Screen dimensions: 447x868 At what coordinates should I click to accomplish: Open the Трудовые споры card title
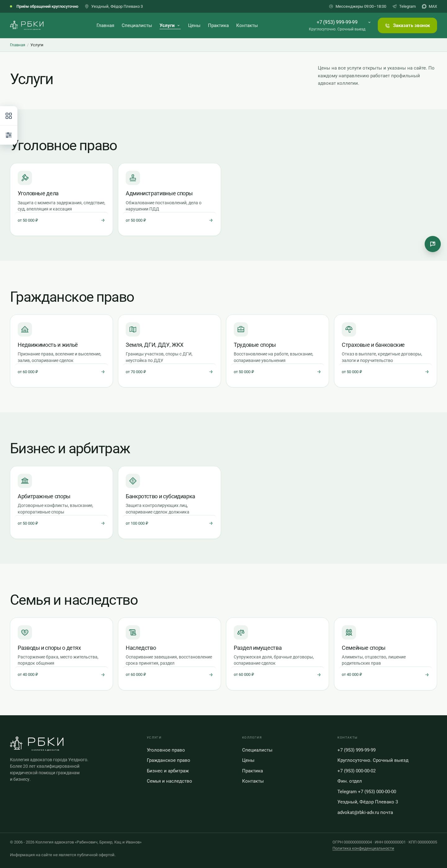(x=255, y=345)
